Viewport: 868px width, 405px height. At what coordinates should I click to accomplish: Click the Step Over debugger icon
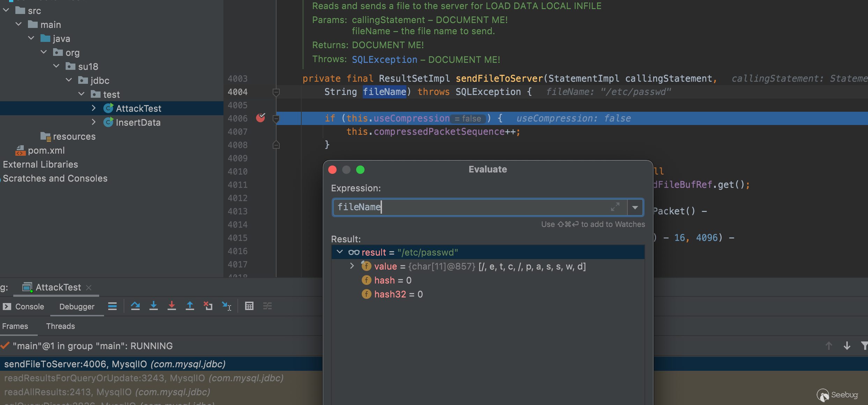(x=135, y=306)
